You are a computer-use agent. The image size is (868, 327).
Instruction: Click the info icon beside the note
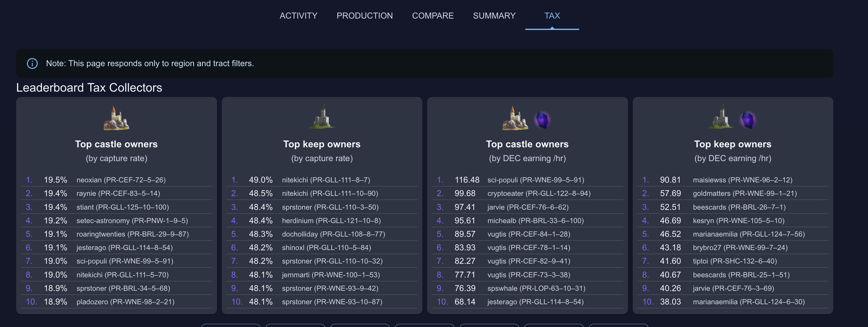[x=32, y=63]
